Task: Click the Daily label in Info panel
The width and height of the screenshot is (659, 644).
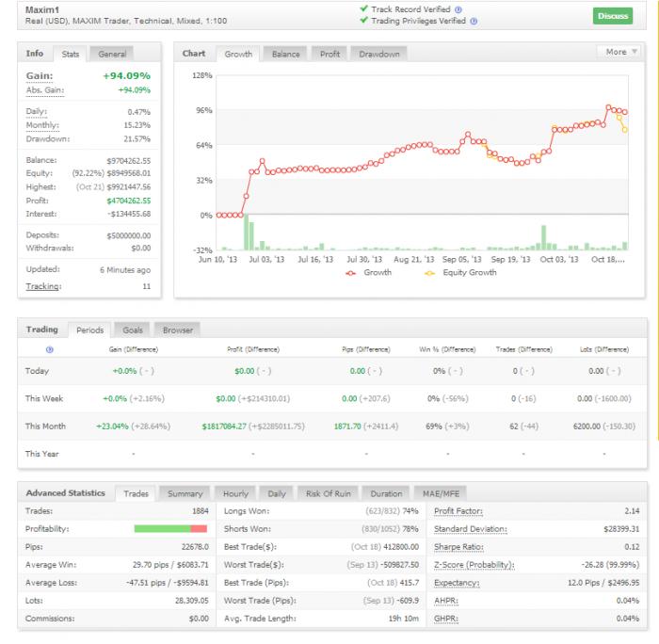Action: click(x=37, y=112)
